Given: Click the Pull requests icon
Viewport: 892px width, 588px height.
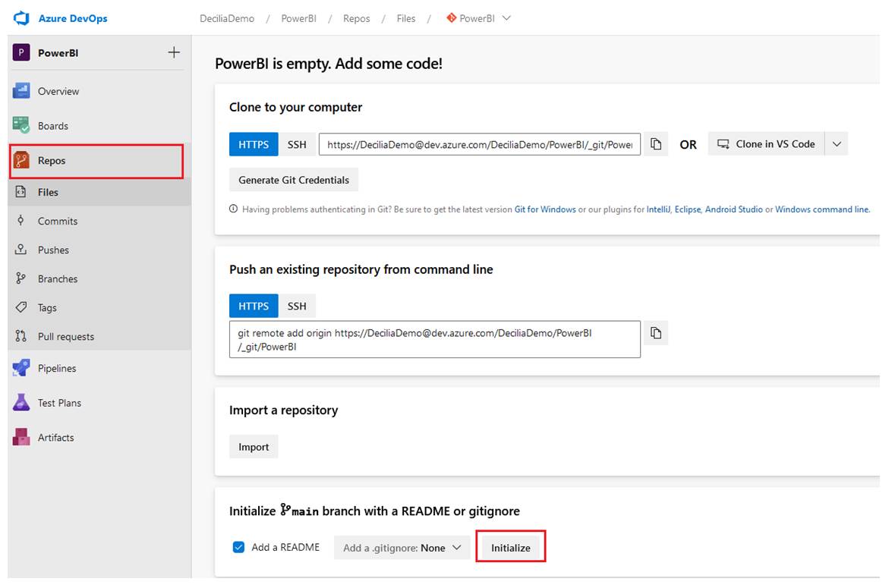Looking at the screenshot, I should click(x=21, y=336).
